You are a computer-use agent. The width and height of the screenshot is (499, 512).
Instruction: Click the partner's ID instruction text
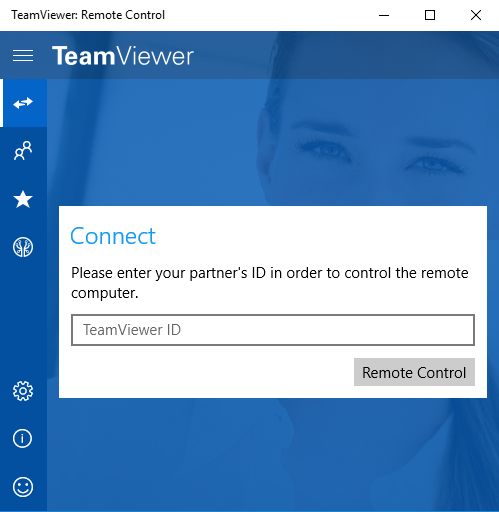[270, 283]
